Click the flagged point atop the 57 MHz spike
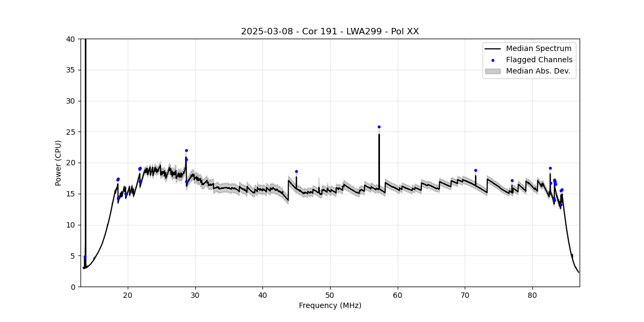Screen dimensions: 644x322 tap(379, 127)
